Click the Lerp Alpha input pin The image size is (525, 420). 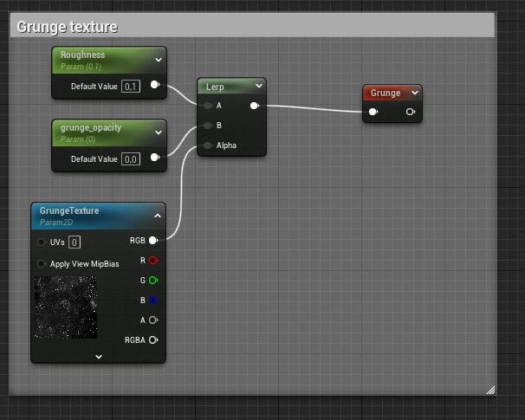(x=207, y=145)
